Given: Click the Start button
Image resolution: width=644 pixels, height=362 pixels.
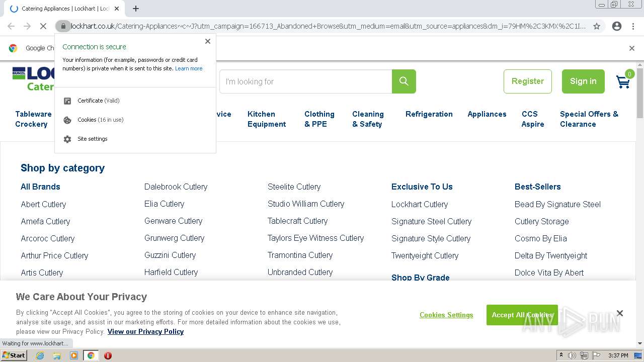Looking at the screenshot, I should (x=14, y=355).
